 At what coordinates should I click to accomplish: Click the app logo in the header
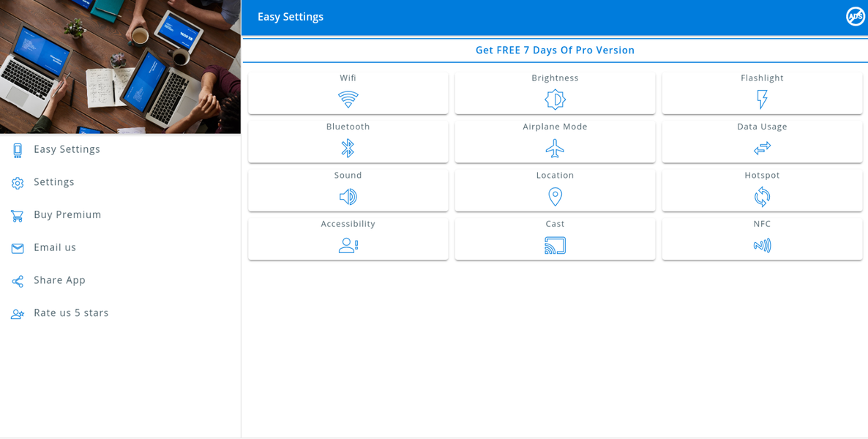click(x=855, y=16)
